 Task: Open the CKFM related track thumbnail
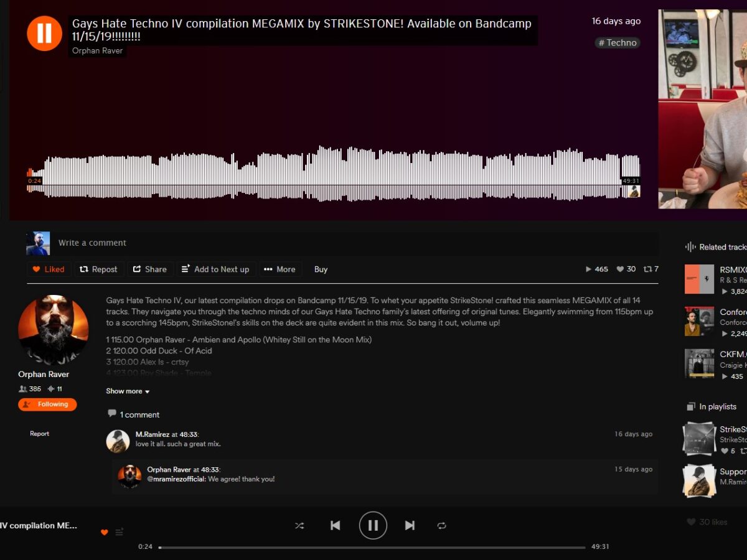(700, 363)
